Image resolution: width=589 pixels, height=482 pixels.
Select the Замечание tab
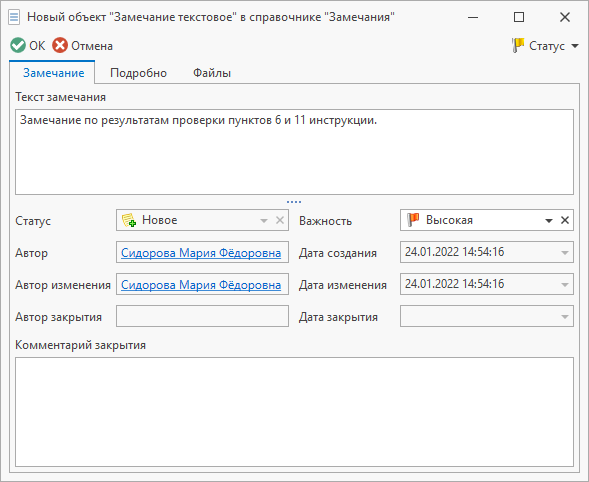(x=53, y=73)
